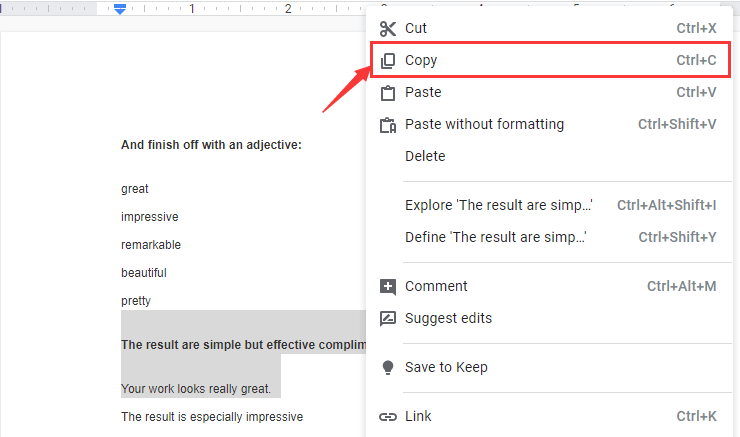Image resolution: width=740 pixels, height=437 pixels.
Task: Choose the Cut menu entry label
Action: (x=416, y=29)
